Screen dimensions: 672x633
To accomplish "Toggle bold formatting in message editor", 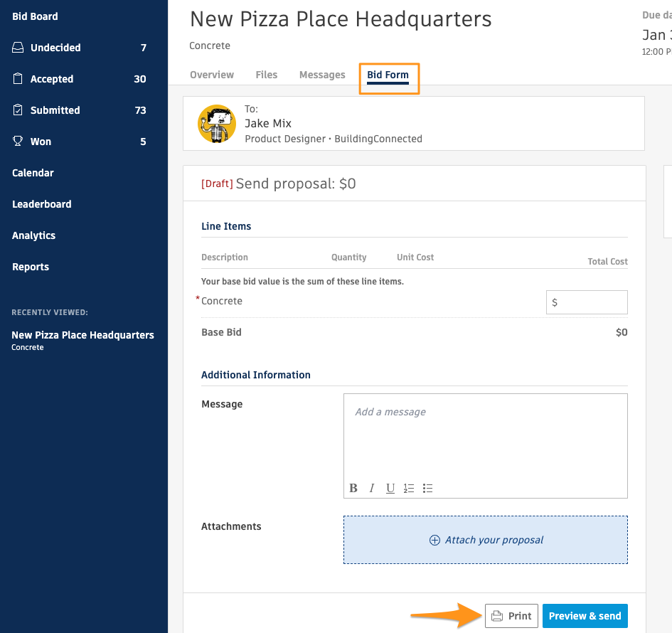I will pos(353,488).
